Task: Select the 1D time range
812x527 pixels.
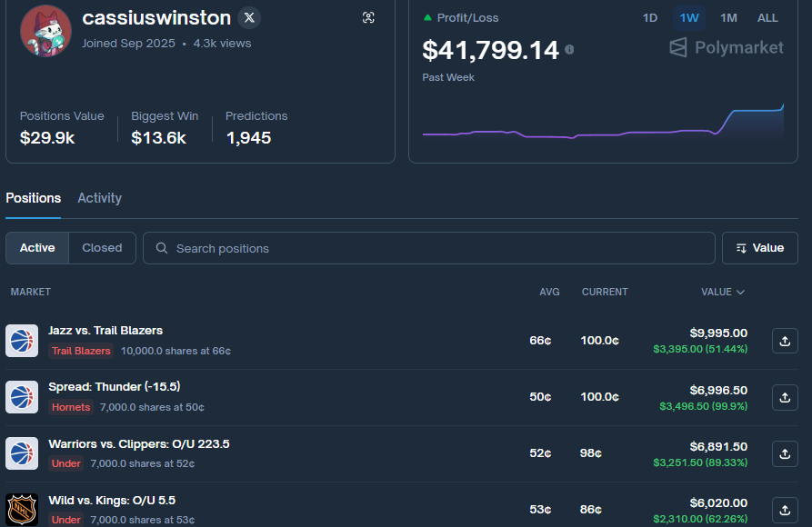Action: [650, 18]
